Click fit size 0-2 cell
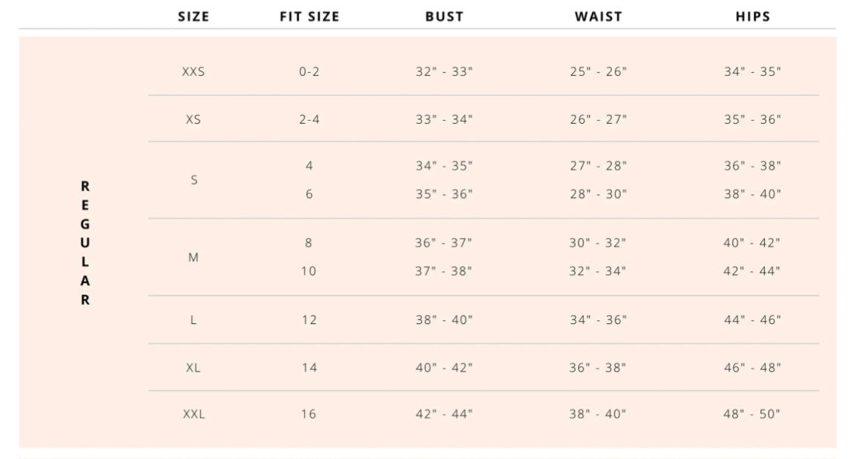 tap(309, 72)
